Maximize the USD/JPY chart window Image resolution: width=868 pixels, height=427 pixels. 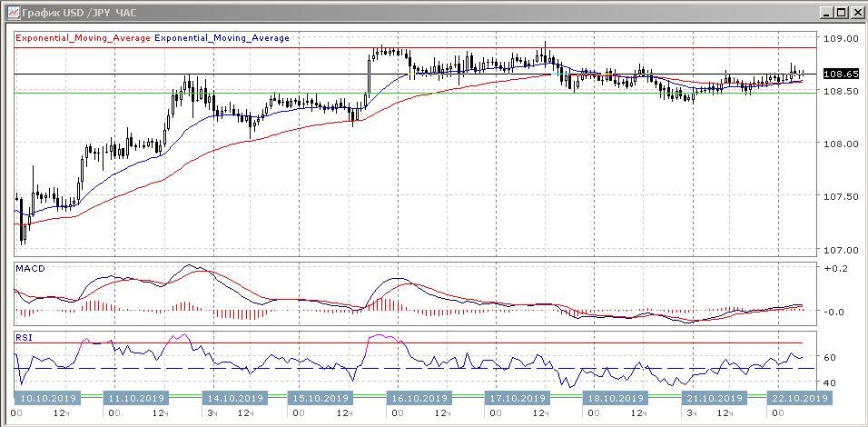(x=841, y=13)
